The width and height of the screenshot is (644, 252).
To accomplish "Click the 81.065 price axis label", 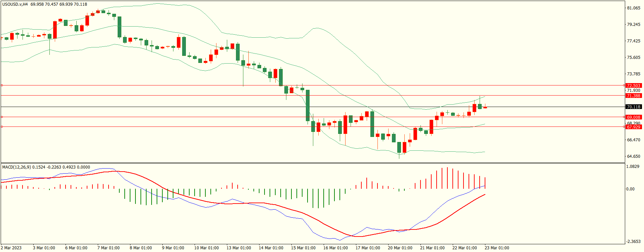I will (x=634, y=8).
